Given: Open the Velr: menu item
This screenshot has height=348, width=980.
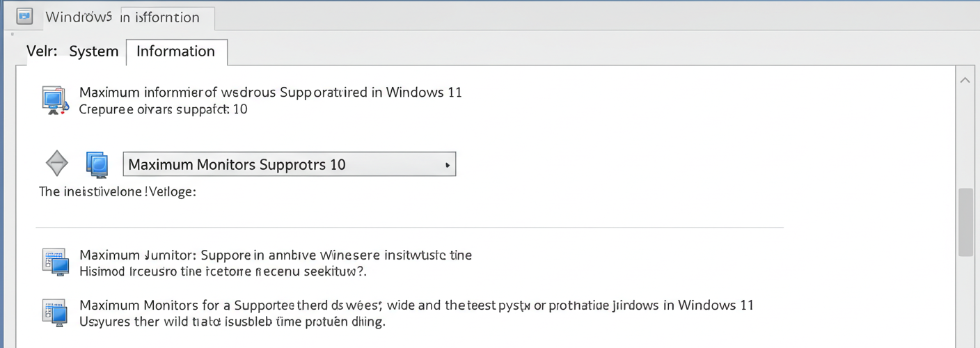Looking at the screenshot, I should coord(42,52).
